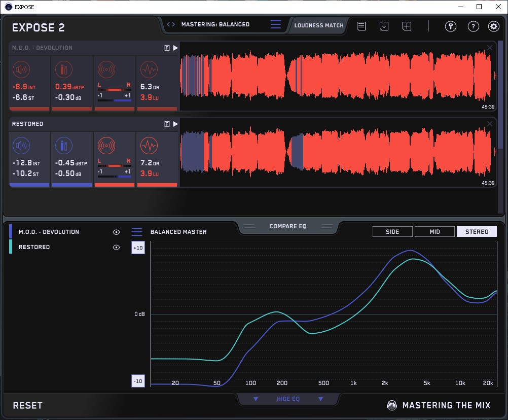This screenshot has width=508, height=420.
Task: Click the stereo field icon in Restored track
Action: click(x=106, y=146)
